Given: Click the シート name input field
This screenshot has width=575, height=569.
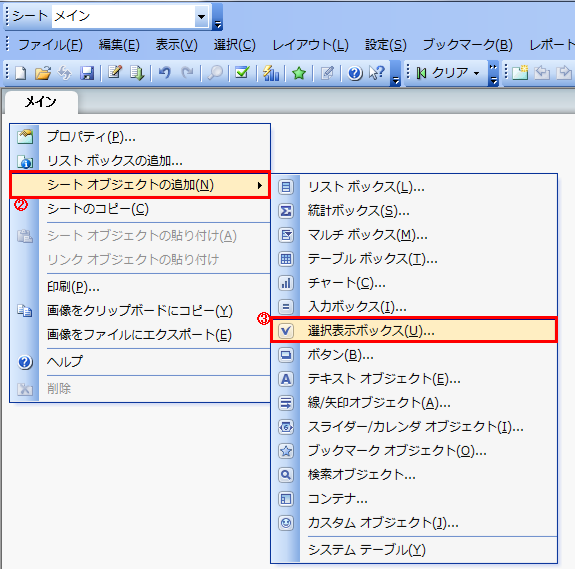Looking at the screenshot, I should (124, 16).
